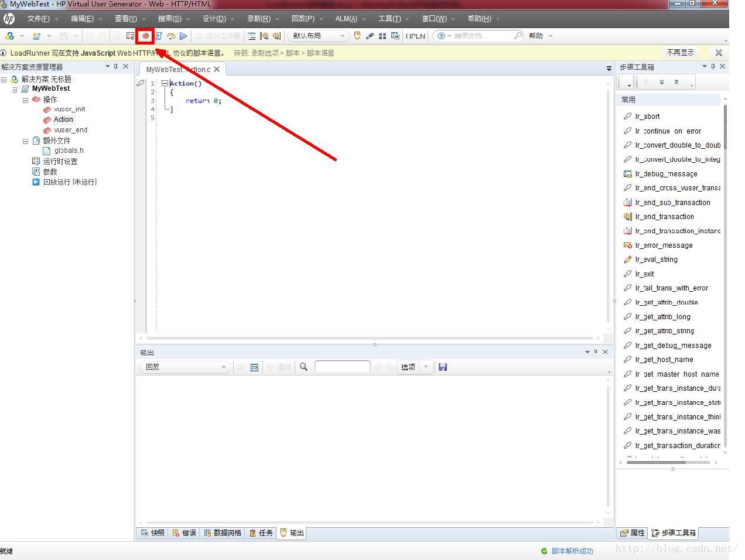Click the icon just left of Record

(x=131, y=36)
